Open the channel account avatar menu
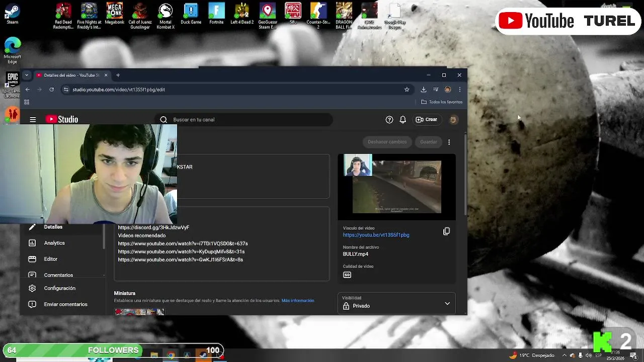 [453, 120]
